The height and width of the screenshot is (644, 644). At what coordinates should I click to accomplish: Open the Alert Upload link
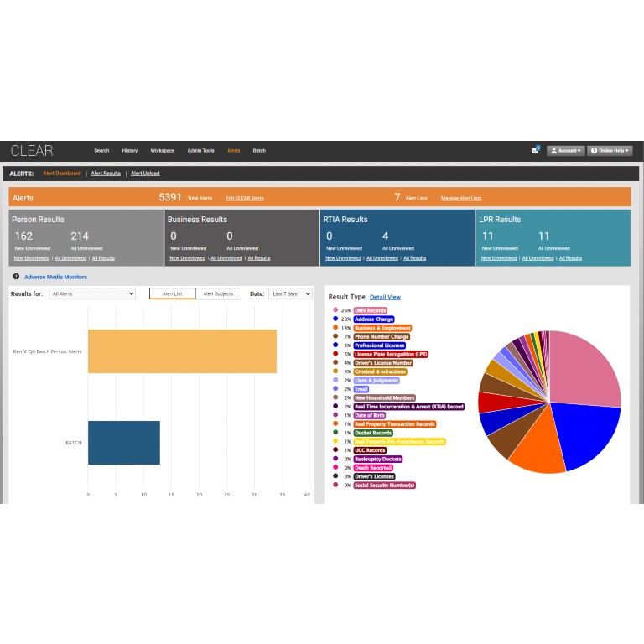pyautogui.click(x=145, y=174)
